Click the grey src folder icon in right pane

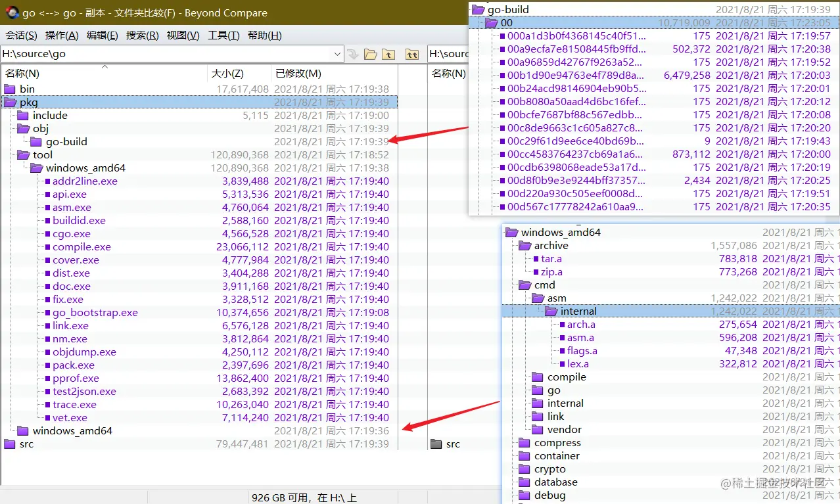pyautogui.click(x=436, y=444)
